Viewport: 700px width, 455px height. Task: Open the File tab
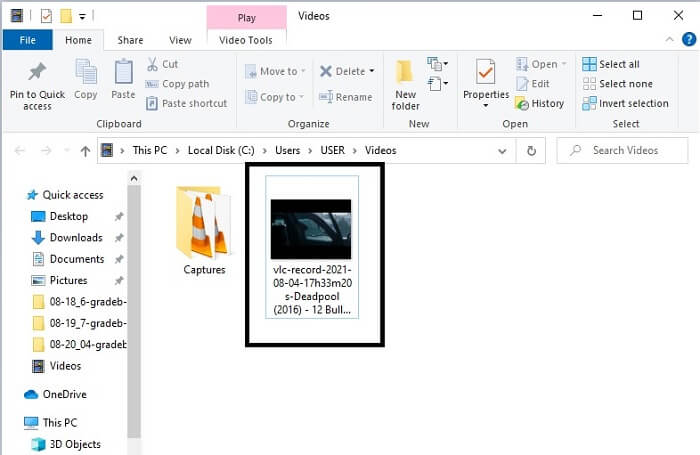(x=28, y=40)
